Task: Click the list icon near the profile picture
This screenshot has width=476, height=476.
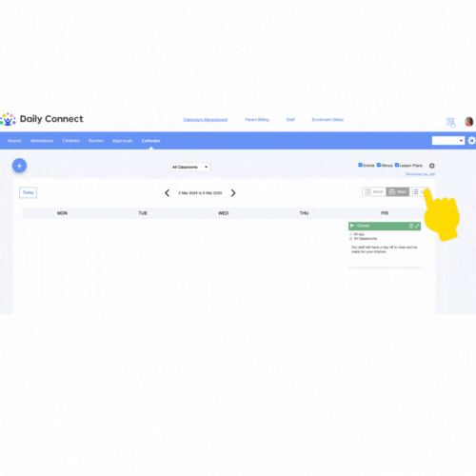Action: (450, 122)
